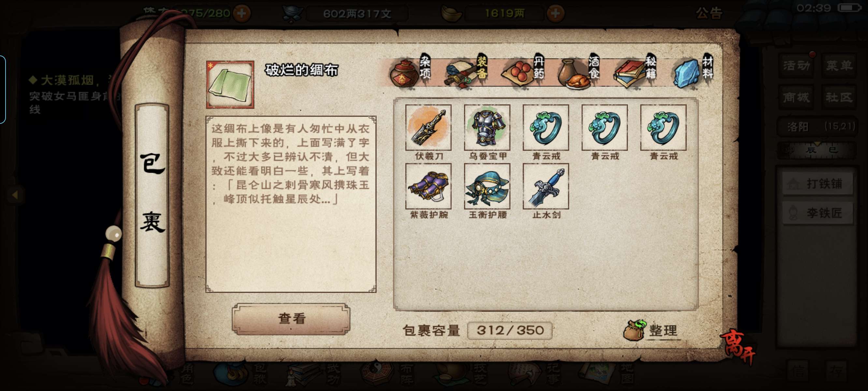Add gold ingots with plus button
868x391 pixels.
[555, 13]
